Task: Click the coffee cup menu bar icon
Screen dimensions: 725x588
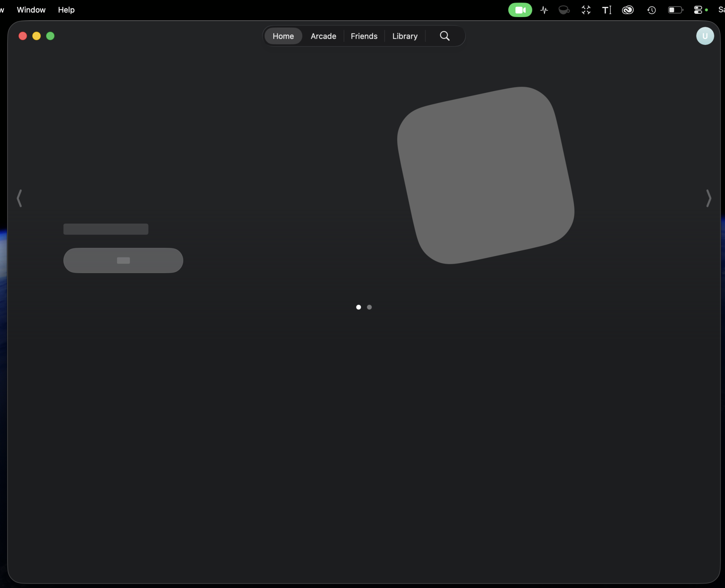Action: 564,10
